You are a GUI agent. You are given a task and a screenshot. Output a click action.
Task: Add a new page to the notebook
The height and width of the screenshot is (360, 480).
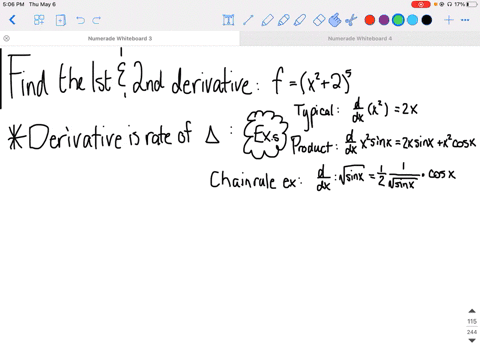[61, 20]
